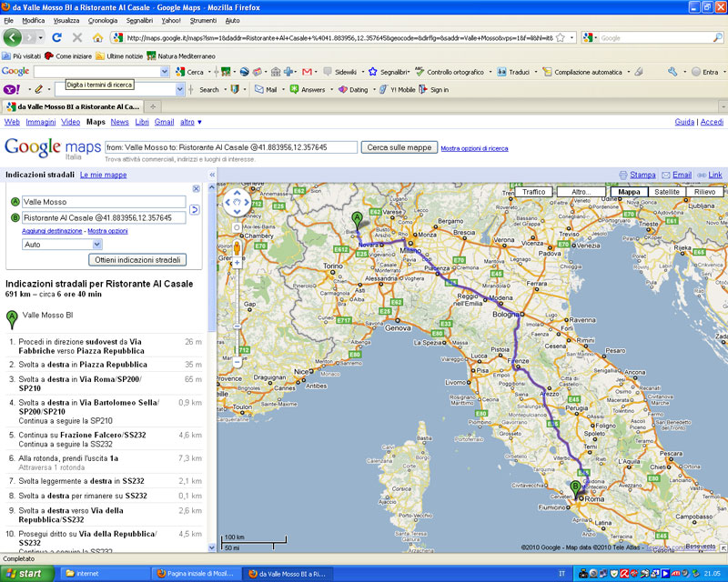
Task: Bookmark page with the star icon
Action: (561, 37)
